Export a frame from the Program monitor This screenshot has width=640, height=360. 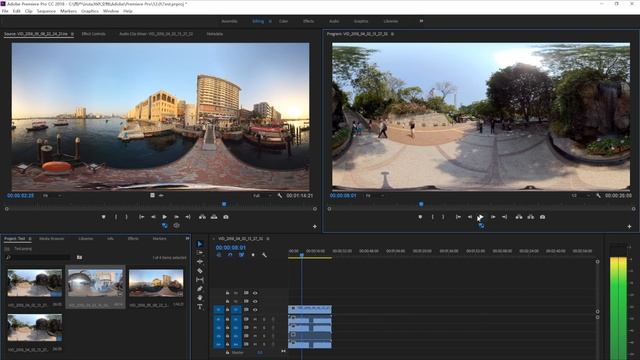click(x=542, y=217)
